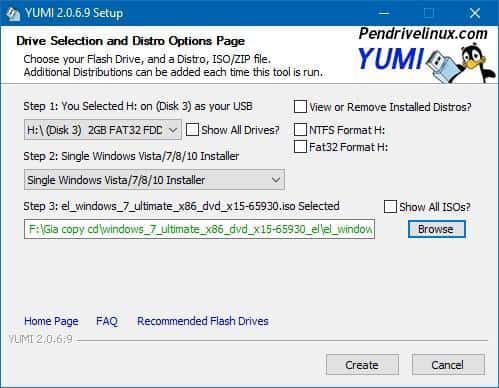Minimize the YUMI Setup window
Viewport: 499px width, 388px height.
click(384, 13)
